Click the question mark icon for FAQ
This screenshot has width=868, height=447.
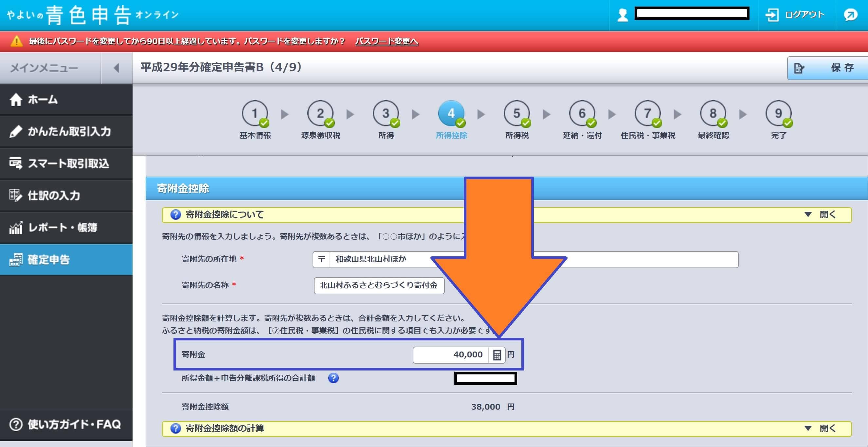(16, 424)
